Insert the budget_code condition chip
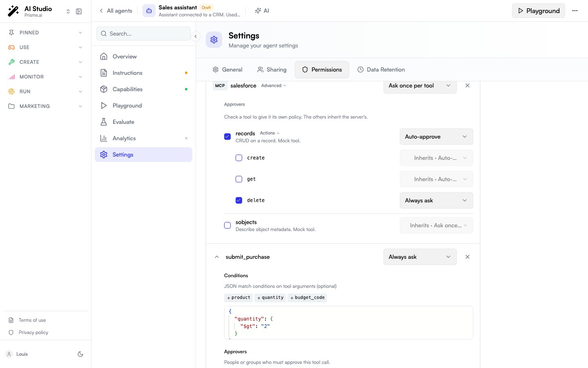The width and height of the screenshot is (588, 368). coord(307,298)
